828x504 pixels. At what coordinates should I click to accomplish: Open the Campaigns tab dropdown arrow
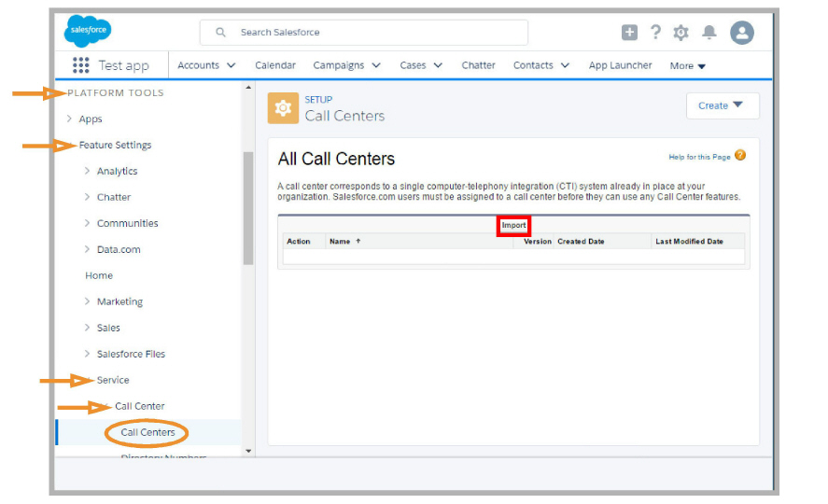[376, 65]
